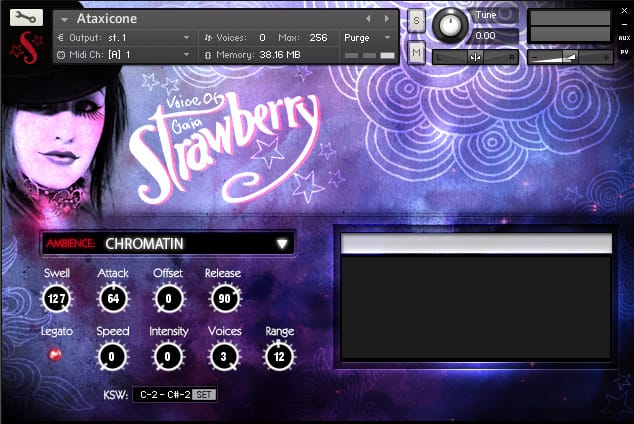Open the Midi Ch dropdown
The image size is (634, 424).
(124, 55)
